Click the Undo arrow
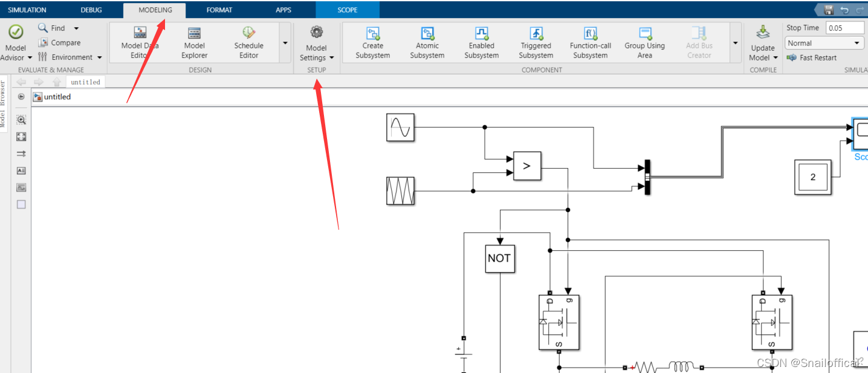The image size is (868, 373). coord(844,10)
